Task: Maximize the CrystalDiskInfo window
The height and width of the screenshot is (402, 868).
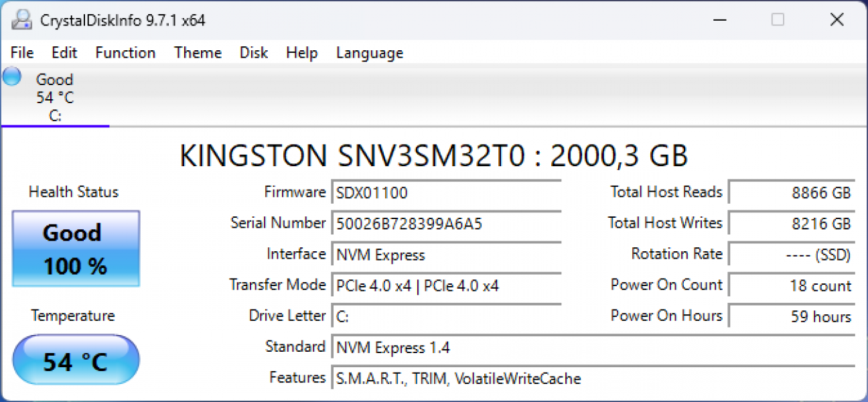Action: click(x=778, y=20)
